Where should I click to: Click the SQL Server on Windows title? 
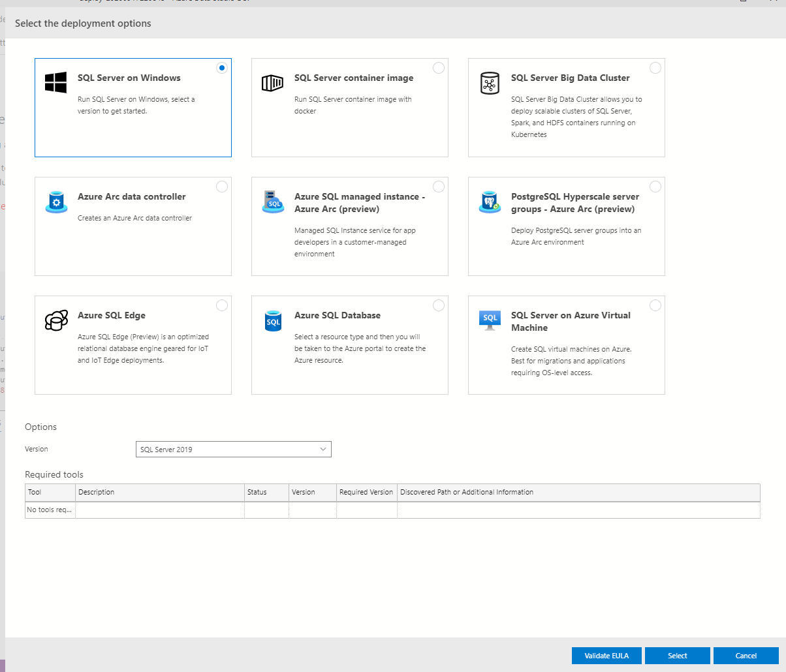[x=129, y=78]
